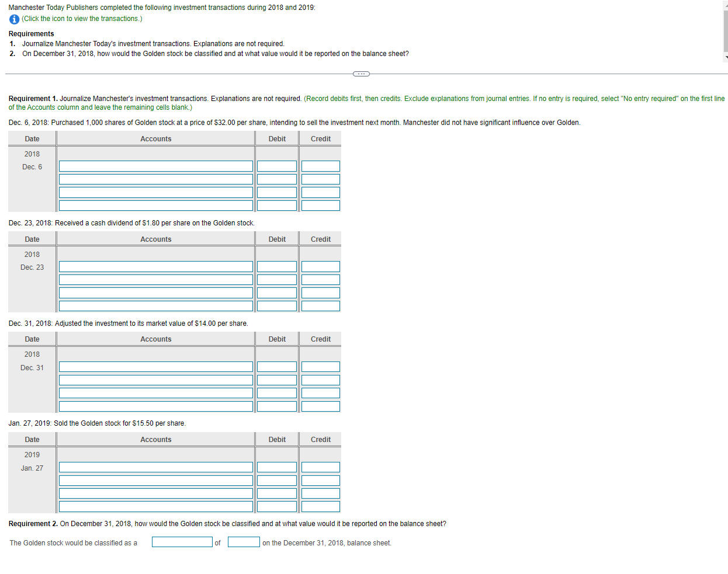The height and width of the screenshot is (574, 728).
Task: Click first Debit cell for Dec. 6 entry
Action: pyautogui.click(x=277, y=166)
